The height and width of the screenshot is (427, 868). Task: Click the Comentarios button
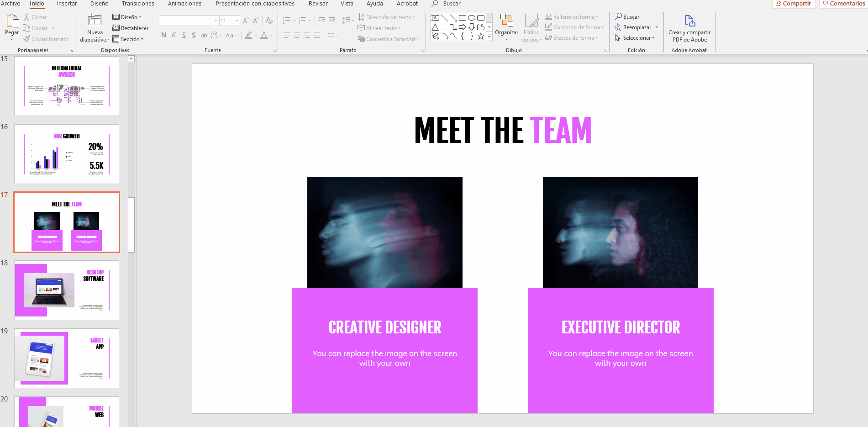tap(844, 4)
